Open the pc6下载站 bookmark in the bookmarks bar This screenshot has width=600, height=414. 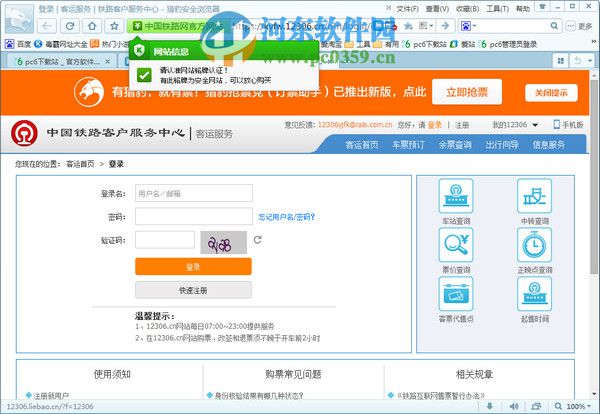pyautogui.click(x=424, y=44)
